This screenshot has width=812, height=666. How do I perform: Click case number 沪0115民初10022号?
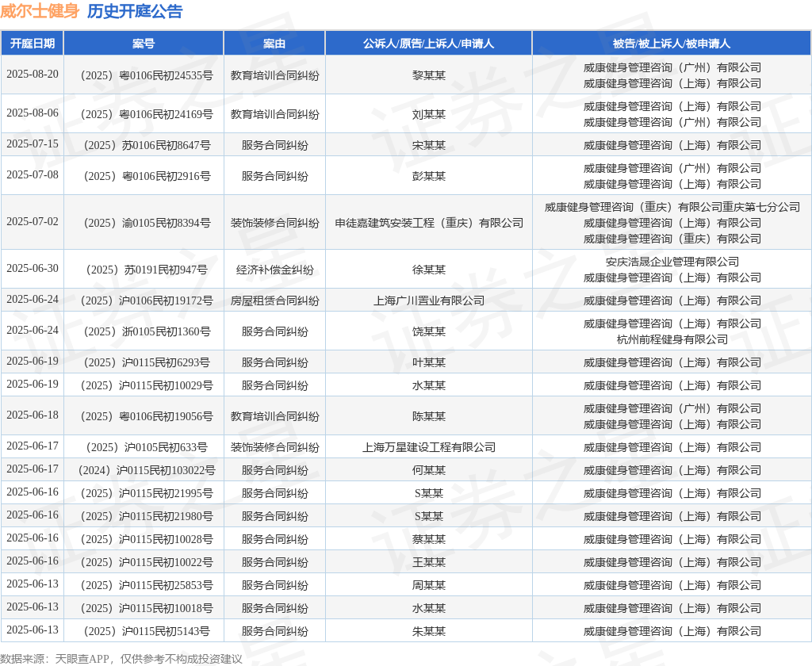[x=147, y=562]
